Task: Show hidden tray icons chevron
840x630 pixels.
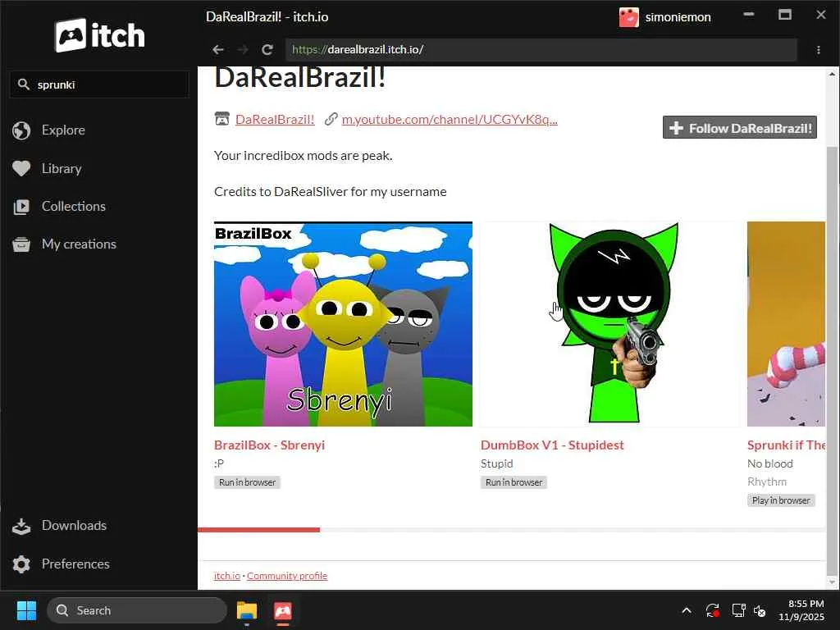Action: click(x=687, y=610)
